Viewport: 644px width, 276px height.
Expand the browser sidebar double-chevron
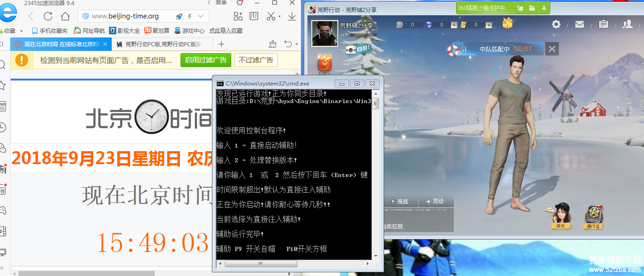pyautogui.click(x=2, y=268)
